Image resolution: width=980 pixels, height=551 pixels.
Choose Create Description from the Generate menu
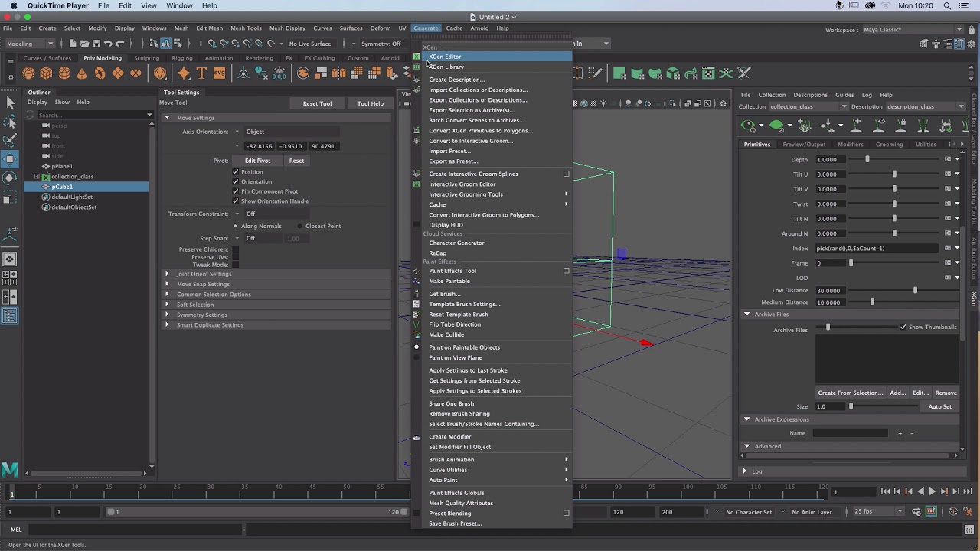[456, 80]
